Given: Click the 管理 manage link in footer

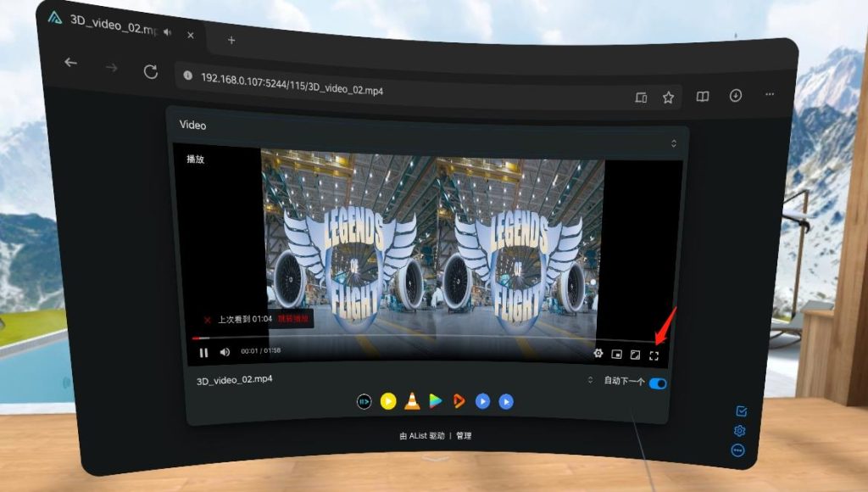Looking at the screenshot, I should click(x=464, y=436).
